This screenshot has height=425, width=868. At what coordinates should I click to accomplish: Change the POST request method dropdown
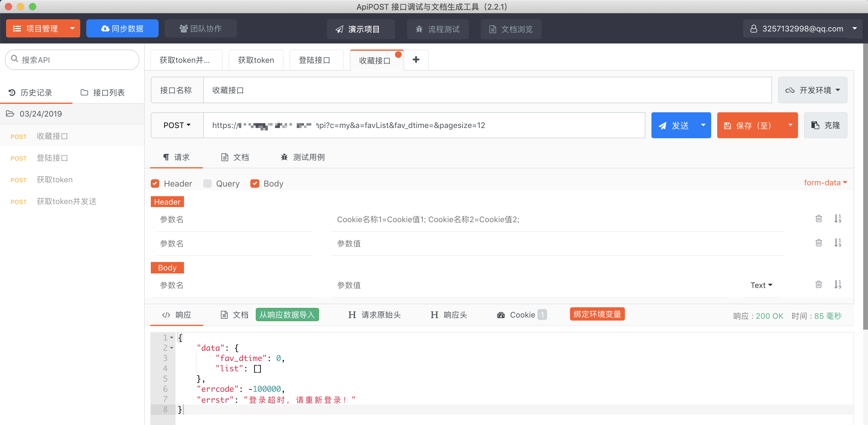click(x=177, y=125)
